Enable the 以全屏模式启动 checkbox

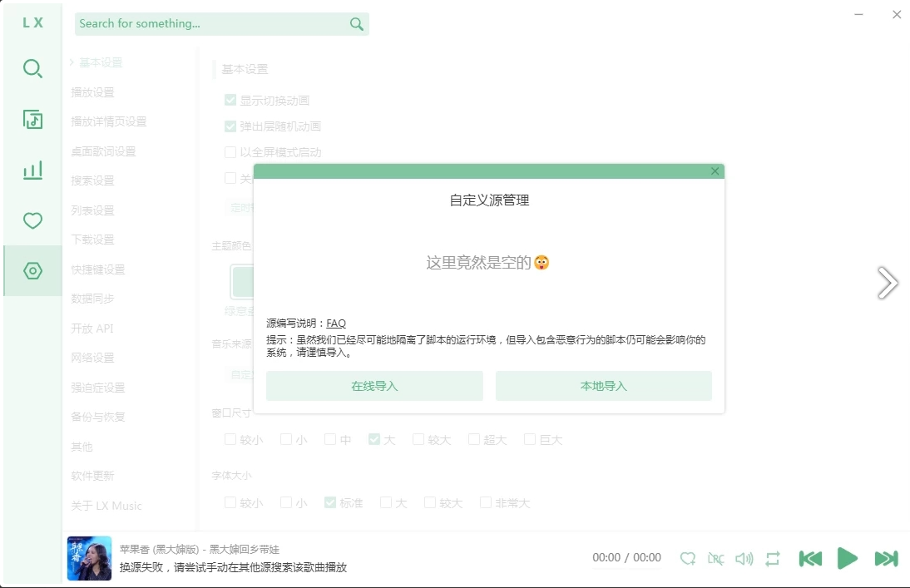[x=230, y=152]
